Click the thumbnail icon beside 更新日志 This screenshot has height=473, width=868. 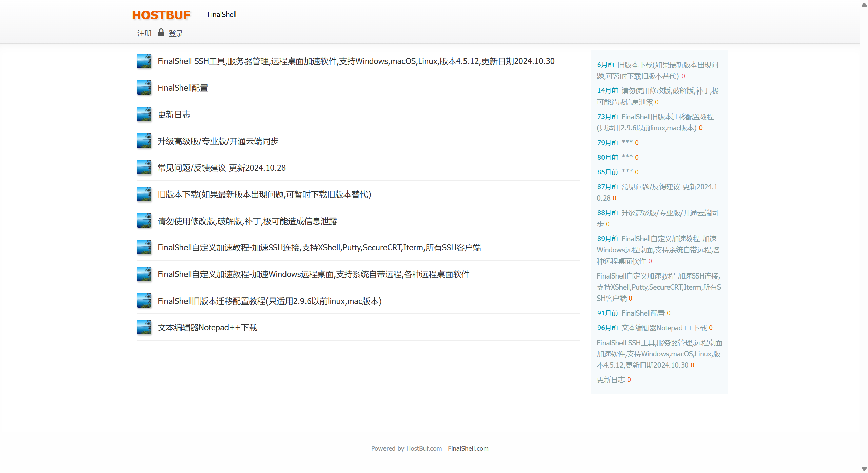pyautogui.click(x=144, y=114)
